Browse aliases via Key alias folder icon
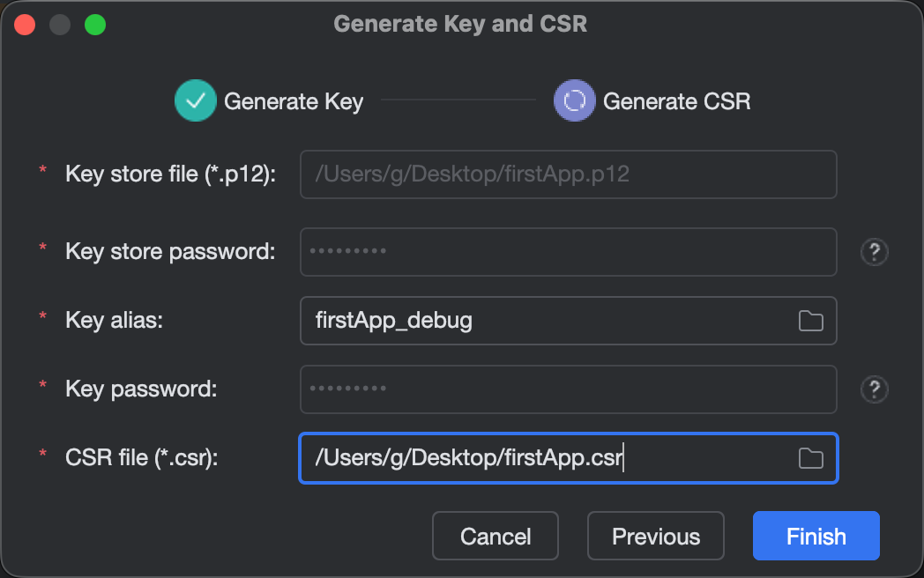The image size is (924, 578). [810, 321]
